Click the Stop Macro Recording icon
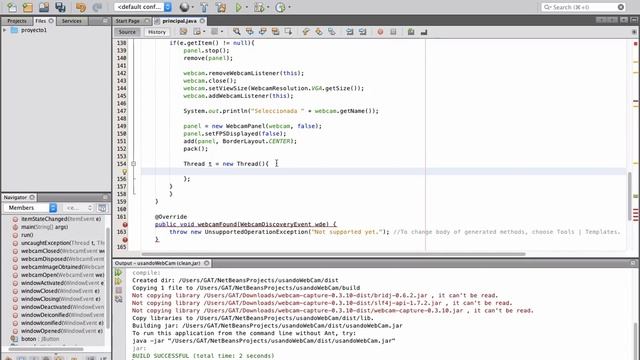This screenshot has width=640, height=360. [x=393, y=32]
